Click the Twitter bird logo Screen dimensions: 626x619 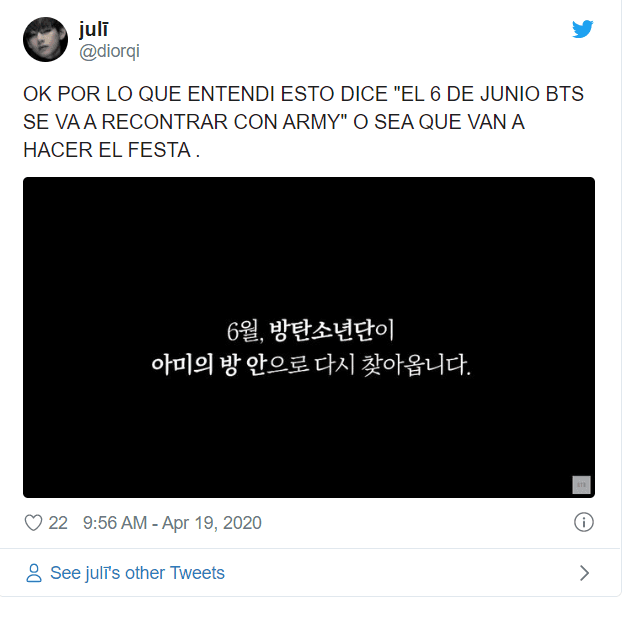click(x=582, y=29)
